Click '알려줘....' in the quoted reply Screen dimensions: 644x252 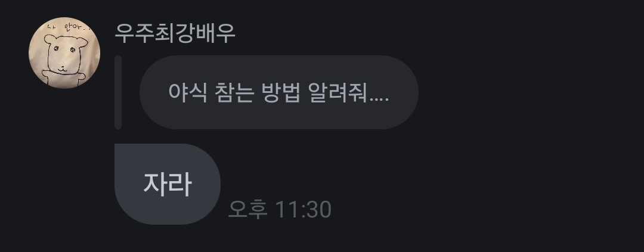(348, 93)
